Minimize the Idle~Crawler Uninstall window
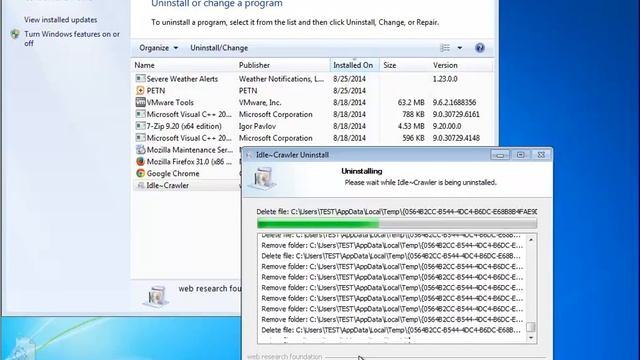The image size is (640, 360). 500,155
